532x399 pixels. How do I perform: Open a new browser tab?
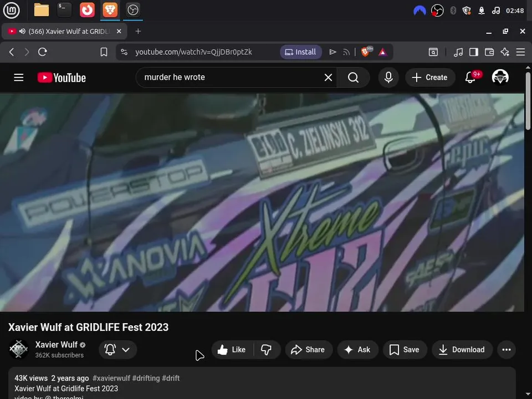138,31
